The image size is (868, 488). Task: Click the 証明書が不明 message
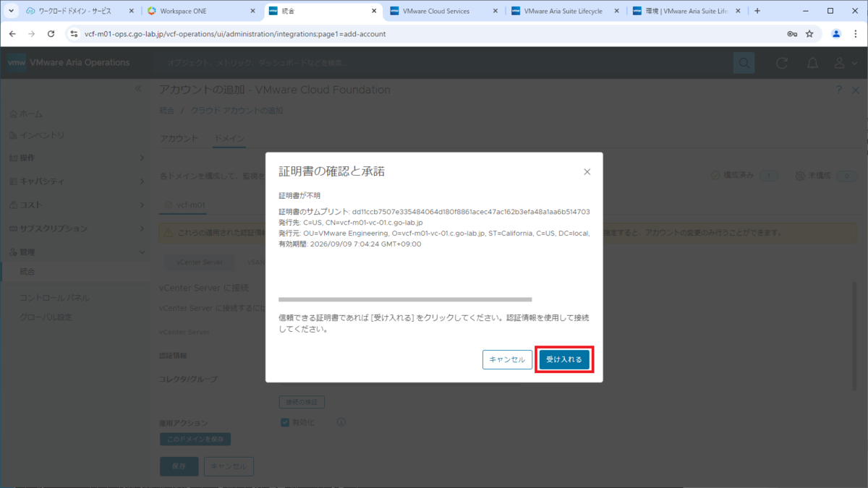point(299,196)
